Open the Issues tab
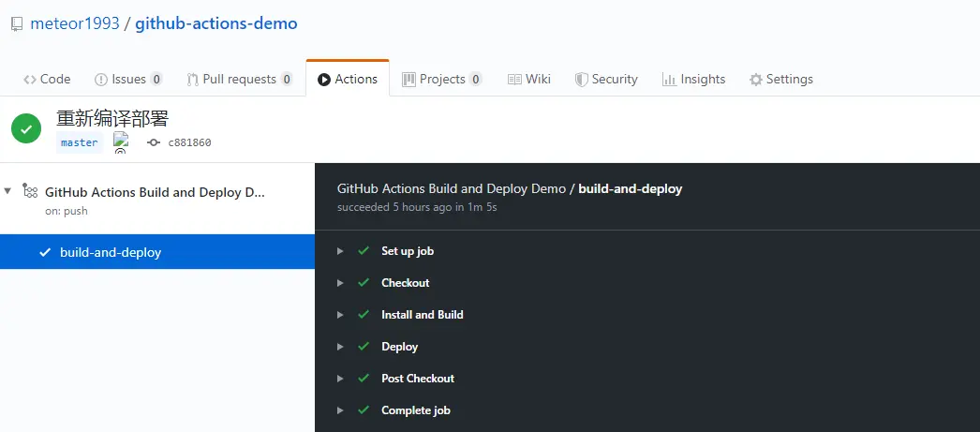The height and width of the screenshot is (432, 980). (x=128, y=80)
